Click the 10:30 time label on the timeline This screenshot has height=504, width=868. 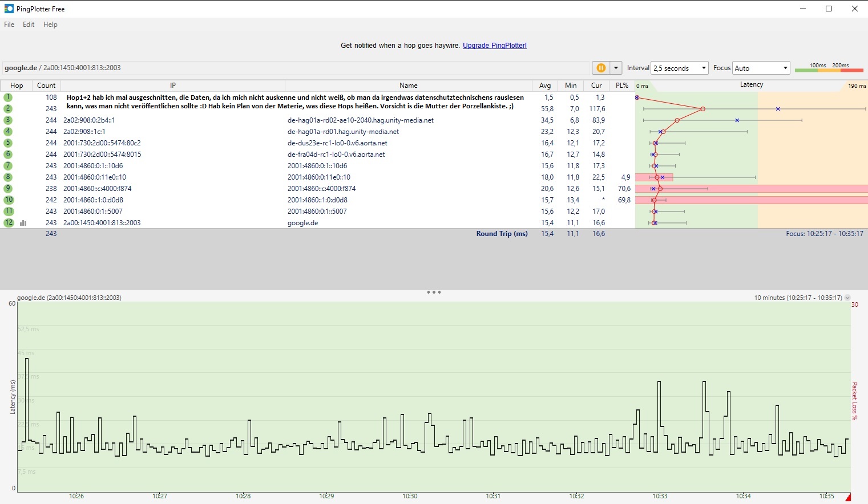pos(410,496)
